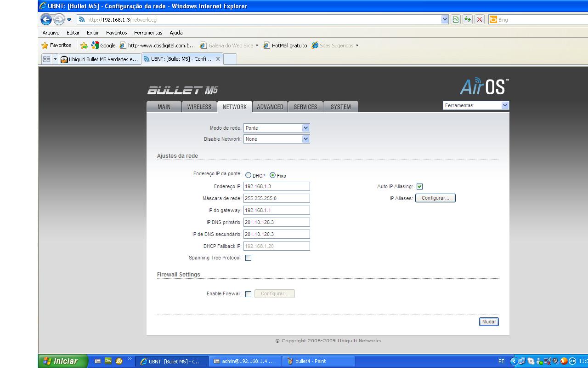Open the Ferramentas tools dropdown in AirOS
This screenshot has height=368, width=588.
[x=476, y=105]
